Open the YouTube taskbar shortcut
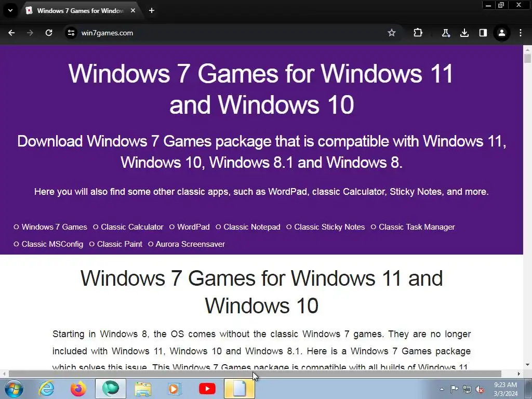The image size is (532, 399). click(207, 389)
